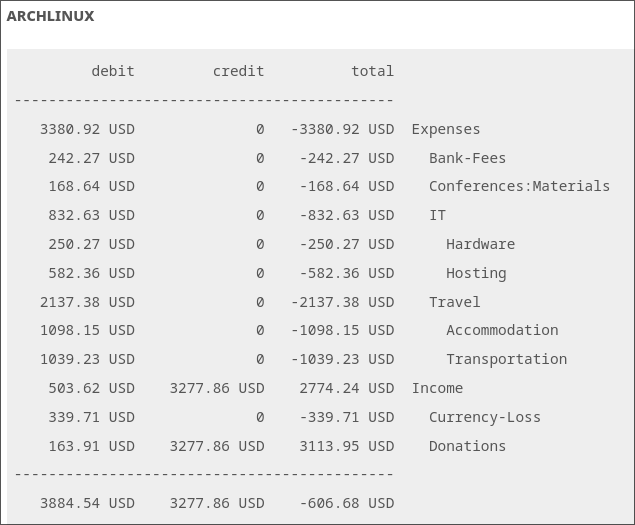This screenshot has width=635, height=525.
Task: Click the 3380.92 USD debit value
Action: click(87, 130)
